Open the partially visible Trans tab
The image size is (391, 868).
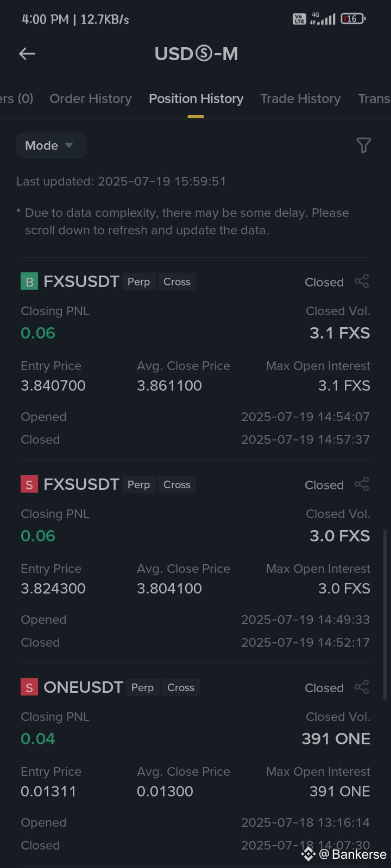coord(374,99)
